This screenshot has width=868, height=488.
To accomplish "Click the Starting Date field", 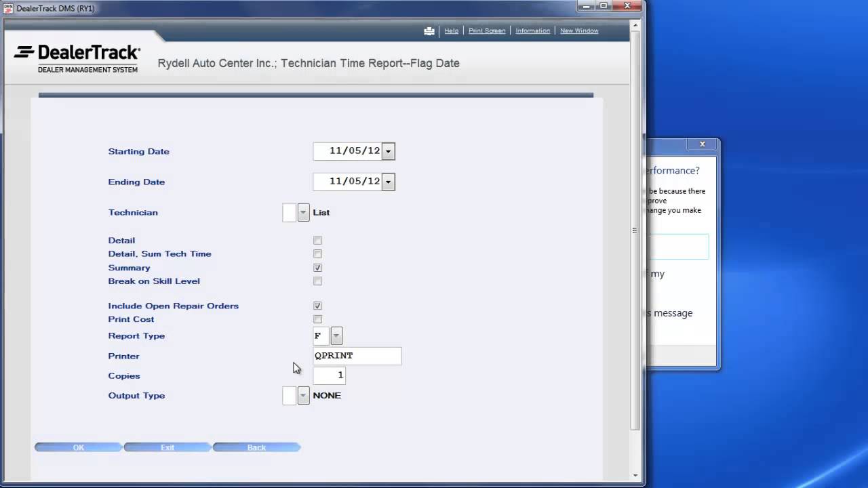I will (348, 152).
